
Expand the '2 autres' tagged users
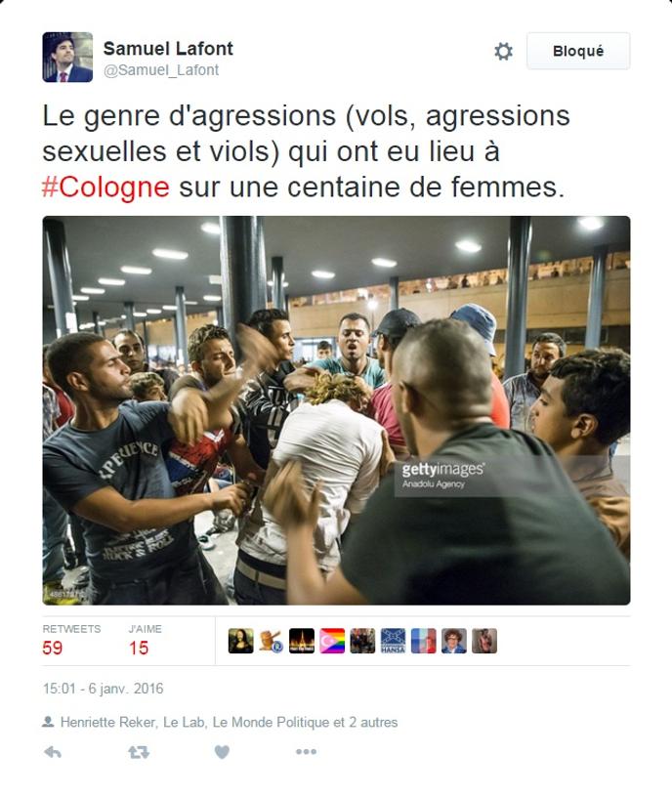(x=372, y=722)
